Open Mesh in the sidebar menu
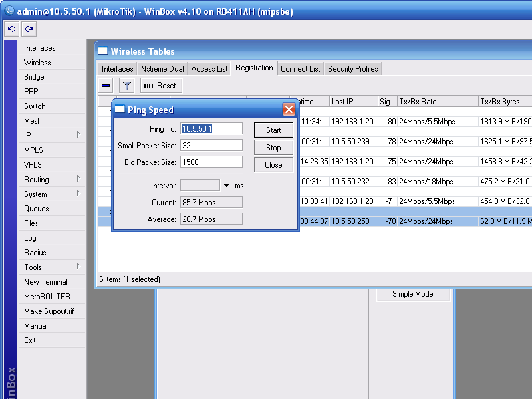The height and width of the screenshot is (399, 532). [52, 121]
